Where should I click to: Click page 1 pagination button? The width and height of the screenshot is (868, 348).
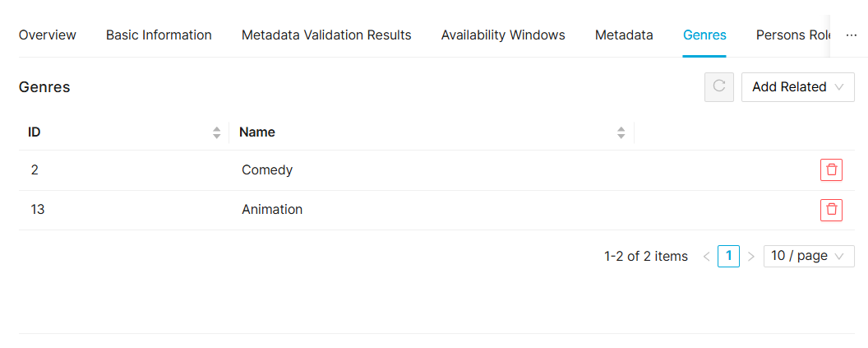[728, 257]
